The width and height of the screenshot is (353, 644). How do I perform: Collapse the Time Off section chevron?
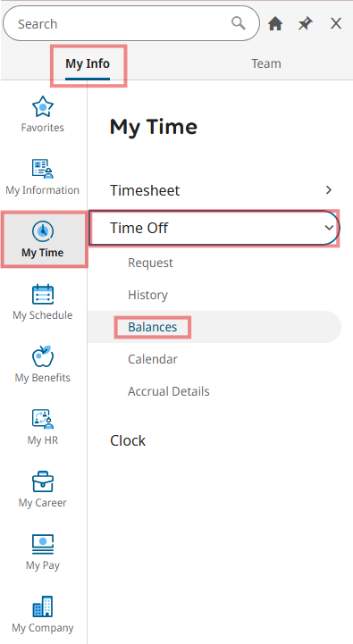[x=329, y=228]
